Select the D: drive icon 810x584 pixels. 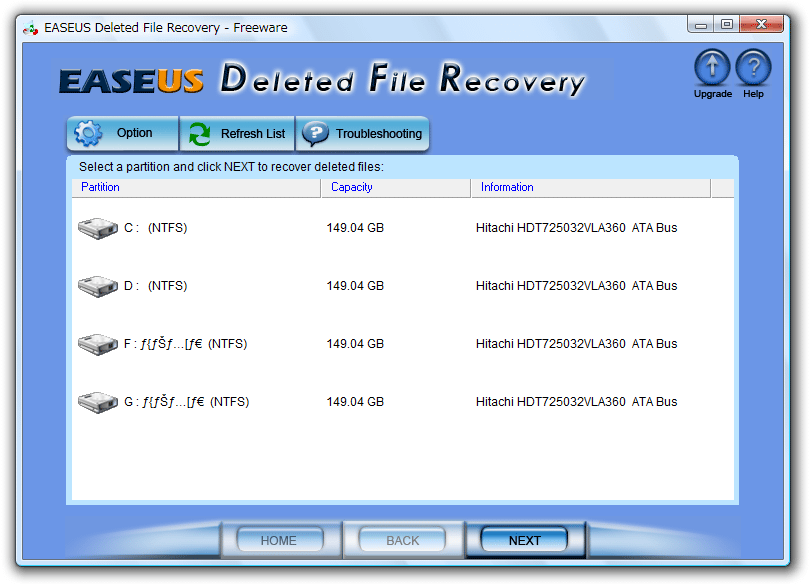(98, 286)
